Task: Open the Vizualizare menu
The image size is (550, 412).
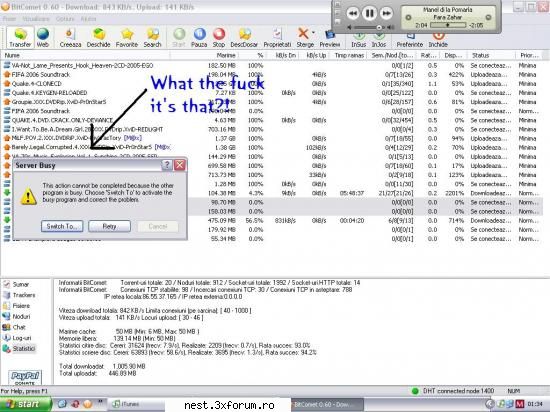Action: point(35,19)
